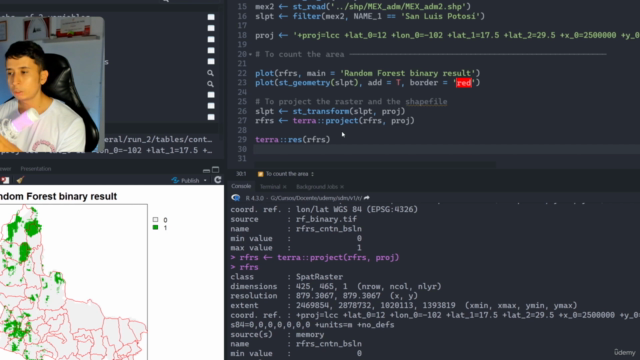
Task: Click the 'lon_0=-102 +lat_1=17.5' environment value
Action: coord(153,151)
